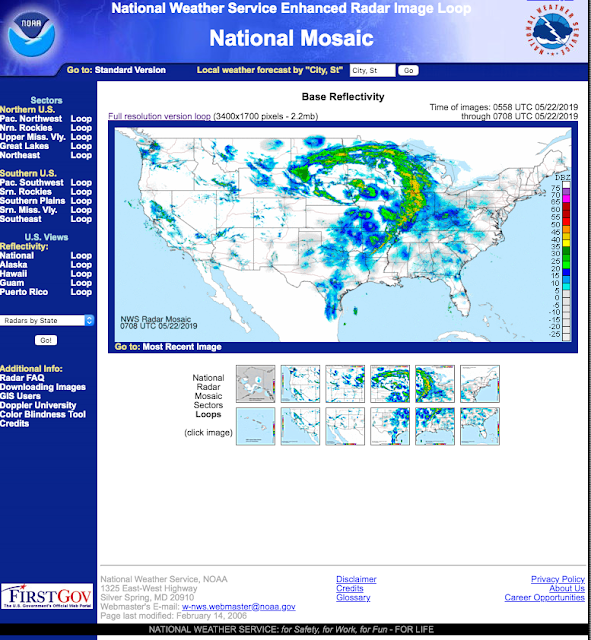
Task: Open the Northeast sector link
Action: [x=20, y=155]
